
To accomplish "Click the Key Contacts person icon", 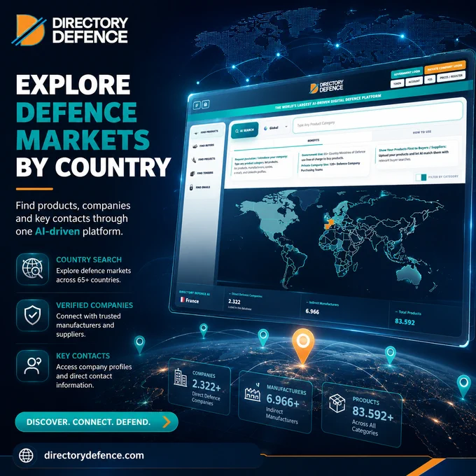I will (32, 366).
